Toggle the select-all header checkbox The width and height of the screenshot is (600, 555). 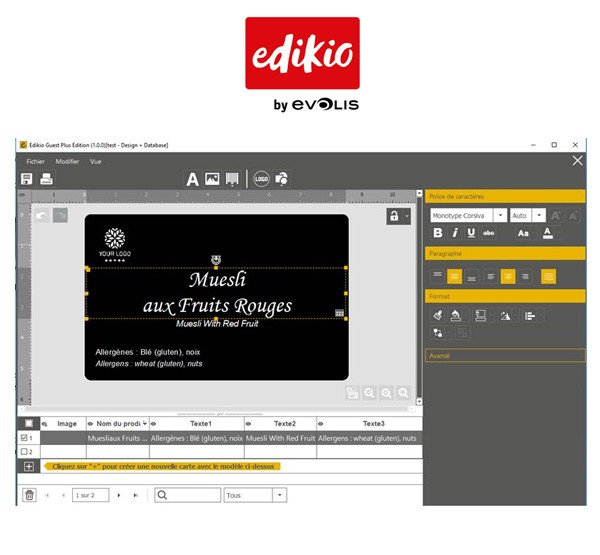click(x=28, y=424)
